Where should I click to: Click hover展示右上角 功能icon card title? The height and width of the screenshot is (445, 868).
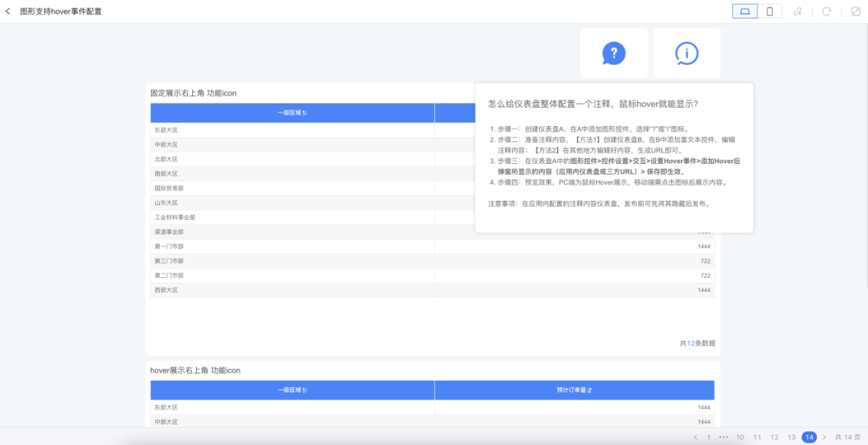tap(195, 370)
